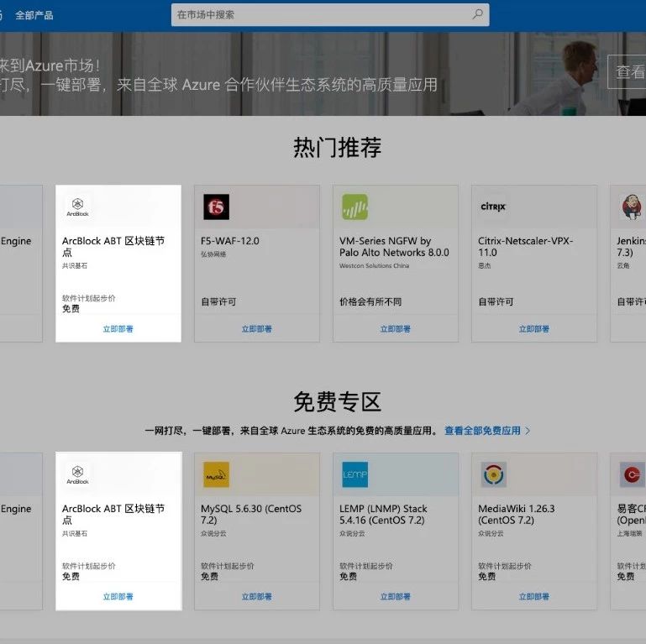
Task: Open F5-WAF-12.0 product title
Action: (230, 241)
